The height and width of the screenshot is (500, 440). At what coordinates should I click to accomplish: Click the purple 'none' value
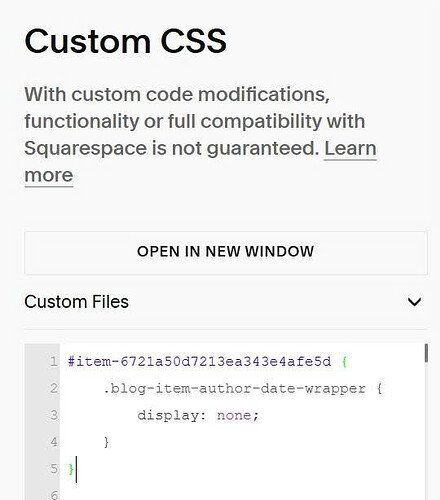(234, 416)
